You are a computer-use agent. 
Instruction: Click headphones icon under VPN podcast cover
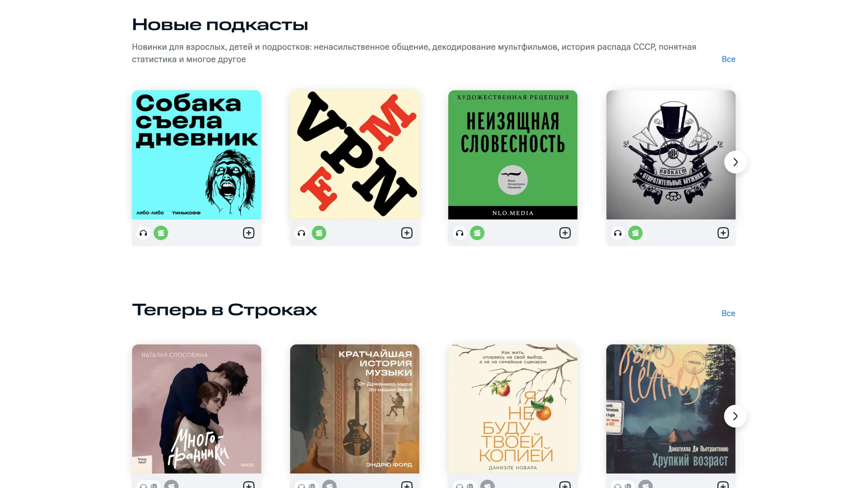[x=301, y=233]
